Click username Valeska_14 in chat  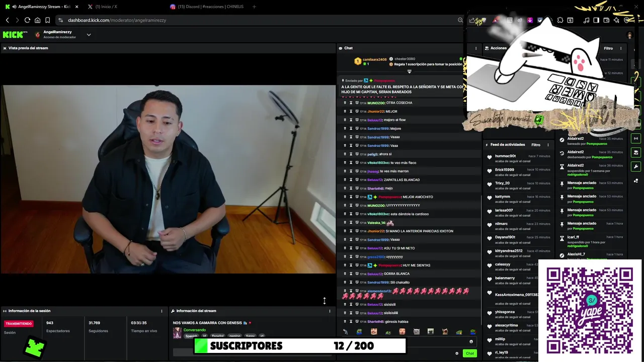[376, 223]
